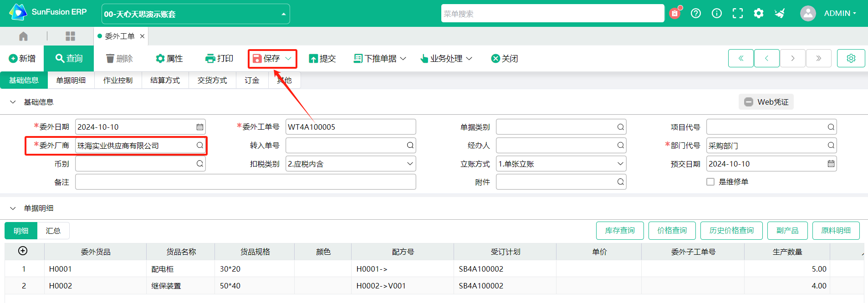Open the 立账方式 dropdown
This screenshot has width=868, height=303.
pyautogui.click(x=561, y=164)
